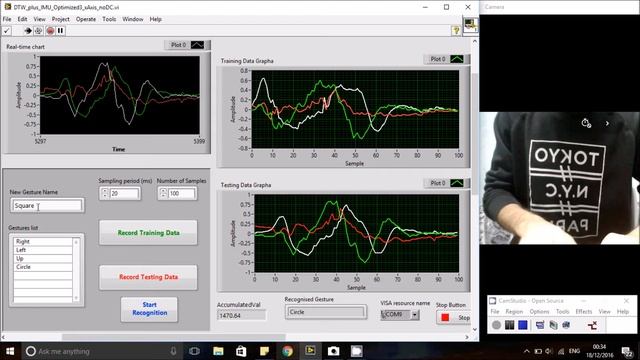Open the Edit menu in LabVIEW

click(x=22, y=19)
